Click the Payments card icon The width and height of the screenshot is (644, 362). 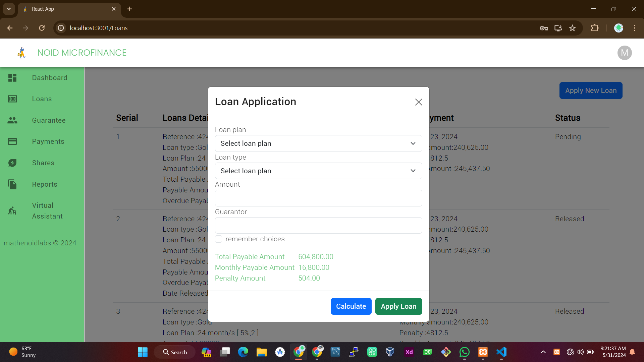12,141
